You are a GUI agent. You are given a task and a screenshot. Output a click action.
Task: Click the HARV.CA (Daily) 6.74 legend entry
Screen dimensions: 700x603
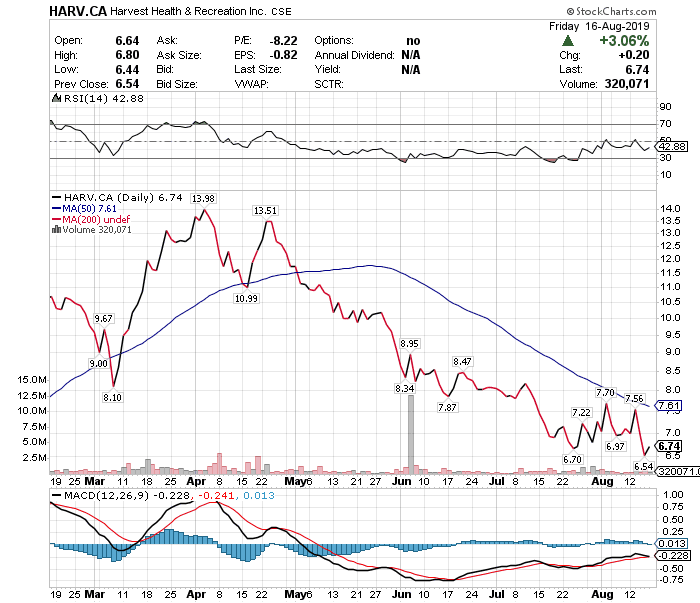[117, 197]
